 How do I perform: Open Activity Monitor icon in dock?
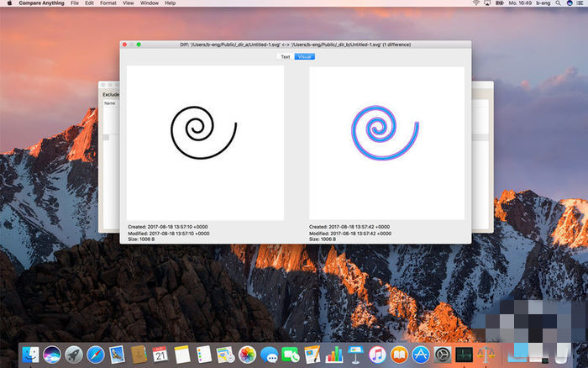(x=464, y=355)
